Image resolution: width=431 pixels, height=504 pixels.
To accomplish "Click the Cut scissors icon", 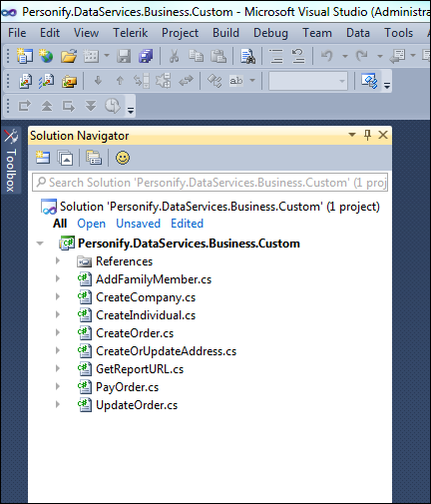I will pos(174,56).
